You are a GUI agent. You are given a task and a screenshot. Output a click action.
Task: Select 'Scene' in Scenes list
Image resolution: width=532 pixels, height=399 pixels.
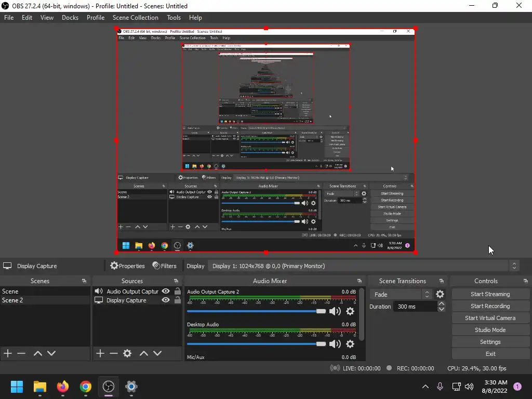(x=45, y=291)
